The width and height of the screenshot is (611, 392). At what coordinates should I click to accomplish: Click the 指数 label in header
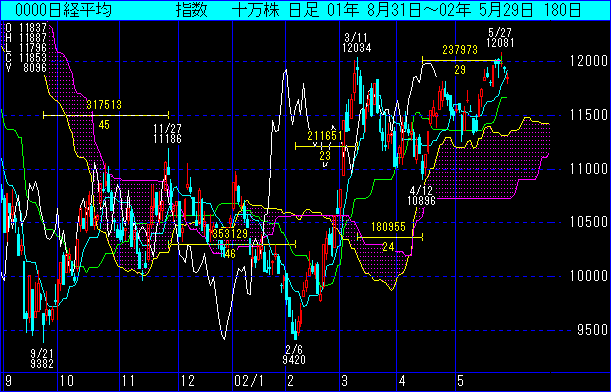tap(191, 11)
